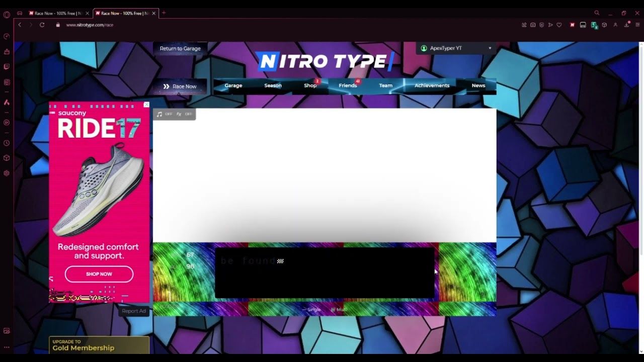Click the site padlock security icon
Image resolution: width=644 pixels, height=362 pixels.
coord(58,25)
